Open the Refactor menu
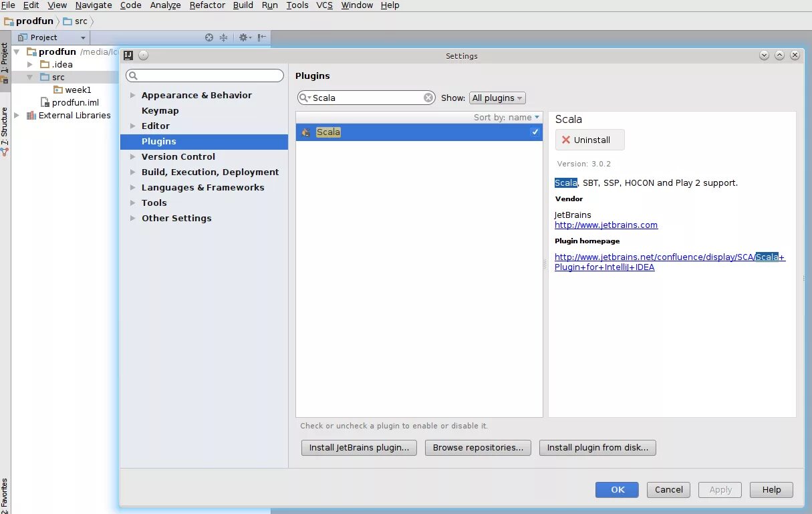Viewport: 812px width, 514px height. pos(207,5)
